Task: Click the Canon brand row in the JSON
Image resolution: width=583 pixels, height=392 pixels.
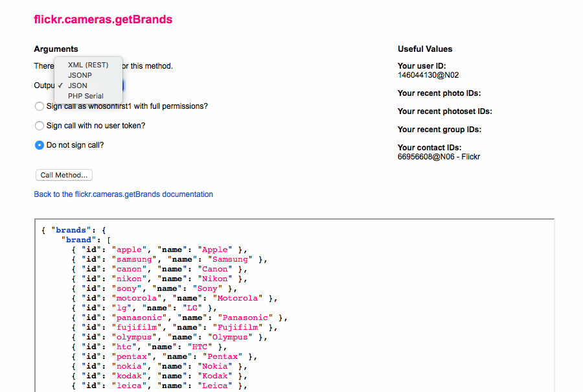Action: pos(159,269)
